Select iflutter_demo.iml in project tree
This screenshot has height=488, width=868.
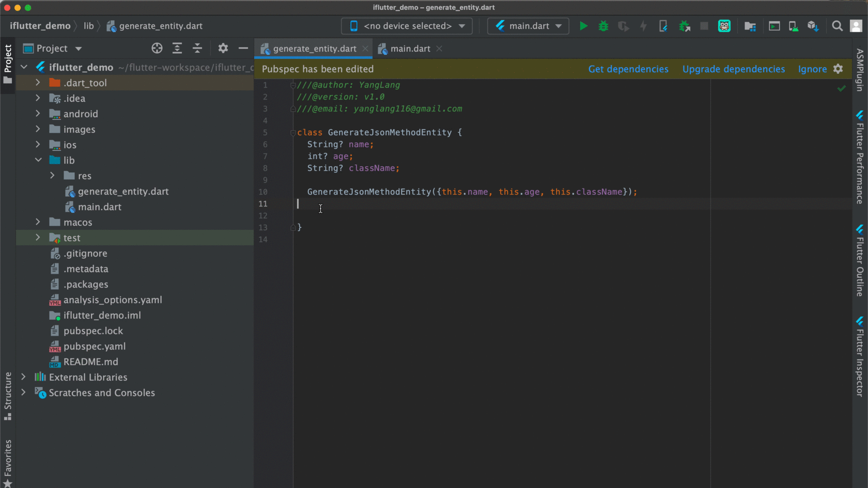click(102, 315)
